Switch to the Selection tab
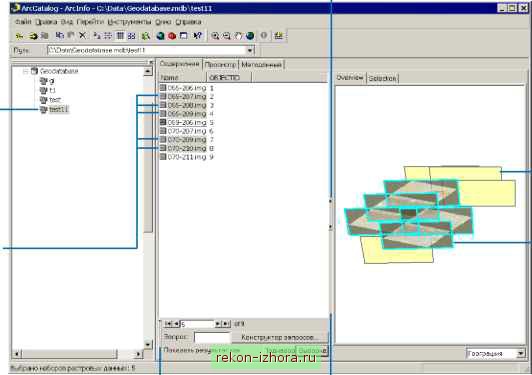 [x=382, y=78]
